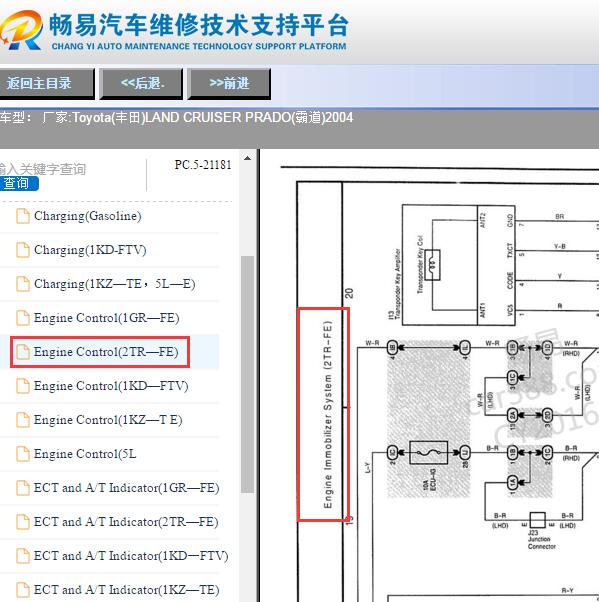The width and height of the screenshot is (599, 602).
Task: Click Engine Immobilizer System (2TR-FE) diagram title
Action: click(x=327, y=414)
